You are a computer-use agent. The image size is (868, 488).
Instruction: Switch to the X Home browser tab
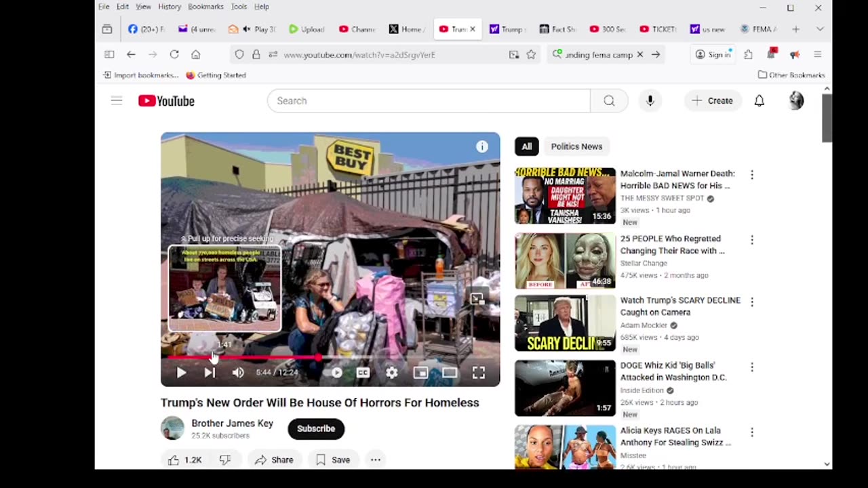tap(407, 29)
